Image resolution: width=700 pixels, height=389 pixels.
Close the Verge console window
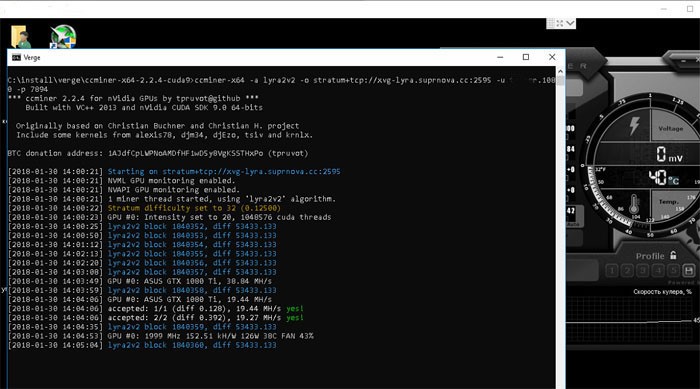(552, 57)
